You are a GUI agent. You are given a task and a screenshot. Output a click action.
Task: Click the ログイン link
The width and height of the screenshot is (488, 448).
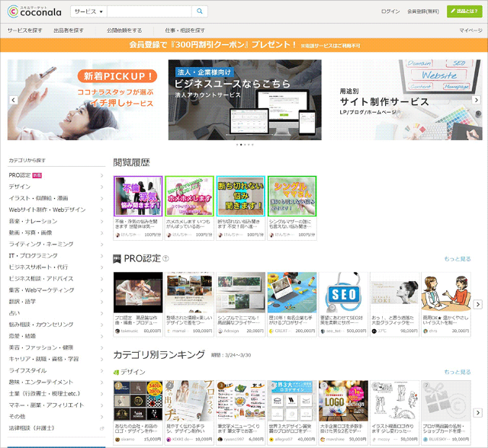coord(390,11)
